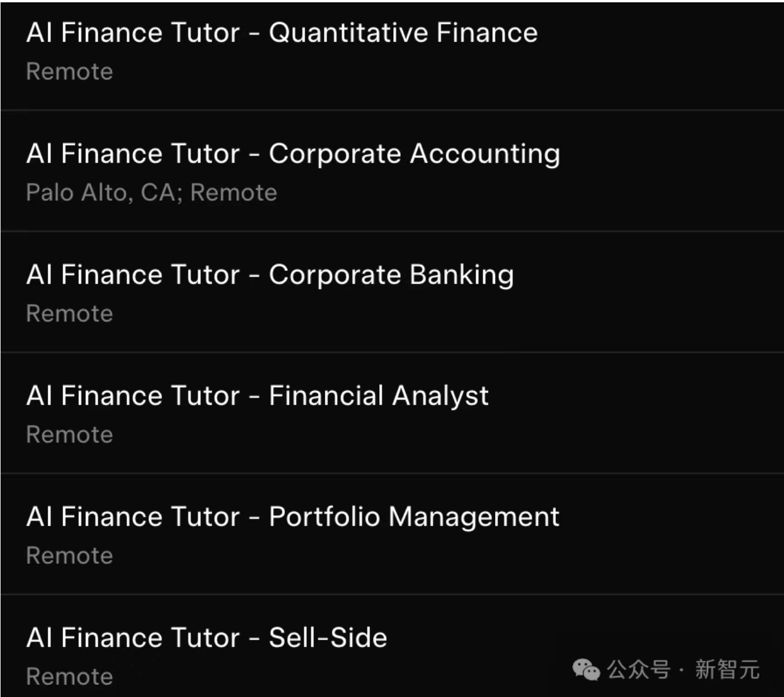Open the Quantitative Finance tutor job listing
The height and width of the screenshot is (697, 784).
click(282, 33)
